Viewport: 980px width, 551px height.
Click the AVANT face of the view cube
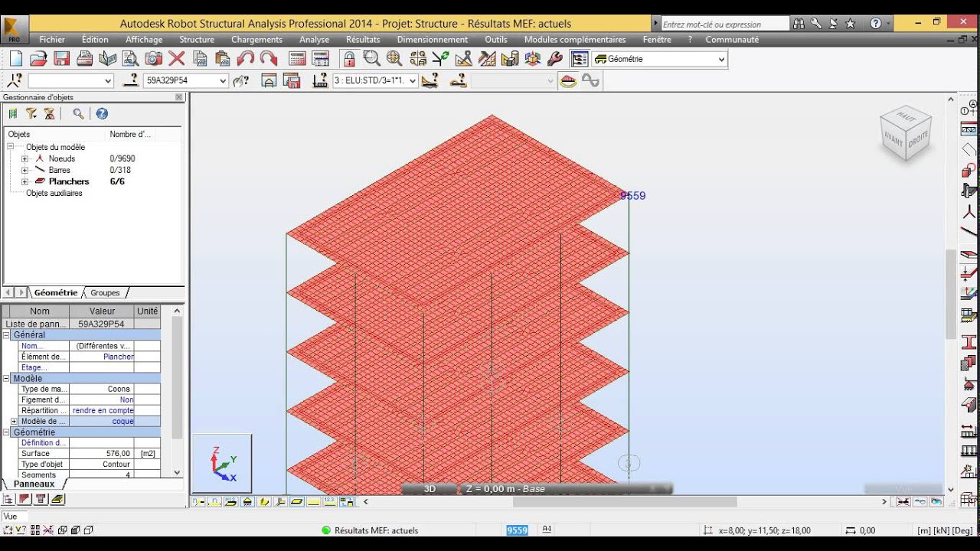point(893,139)
